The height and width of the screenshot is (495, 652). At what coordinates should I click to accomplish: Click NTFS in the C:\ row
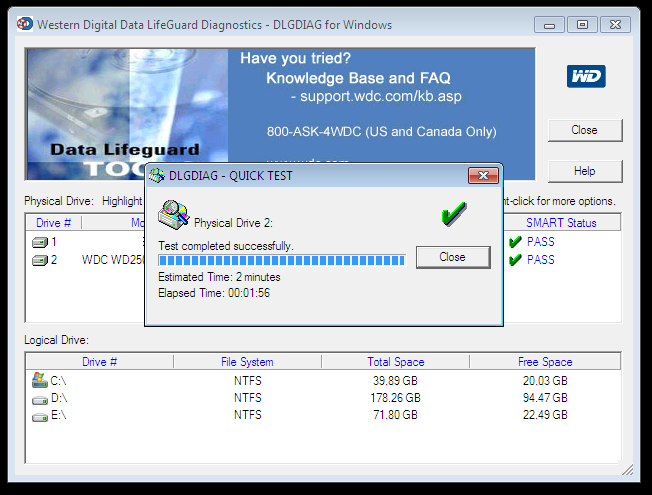click(x=248, y=381)
